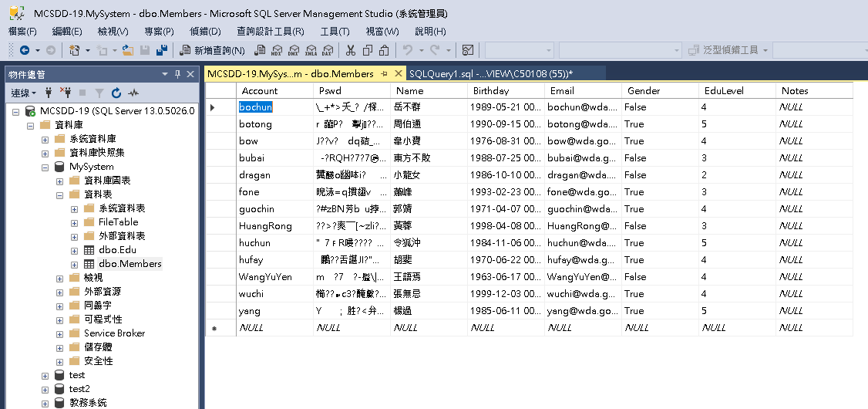Click the Navigate Backward arrow icon
Viewport: 868px width, 409px height.
(25, 50)
